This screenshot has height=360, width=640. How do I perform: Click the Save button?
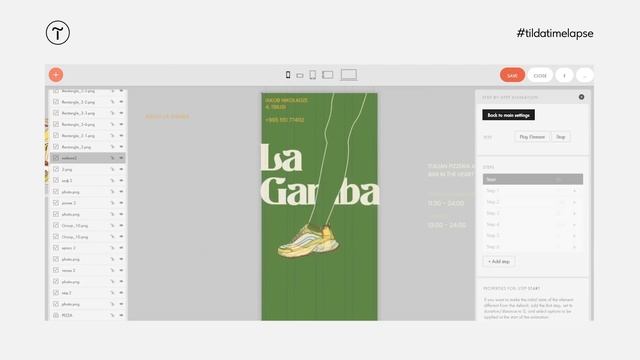[512, 76]
